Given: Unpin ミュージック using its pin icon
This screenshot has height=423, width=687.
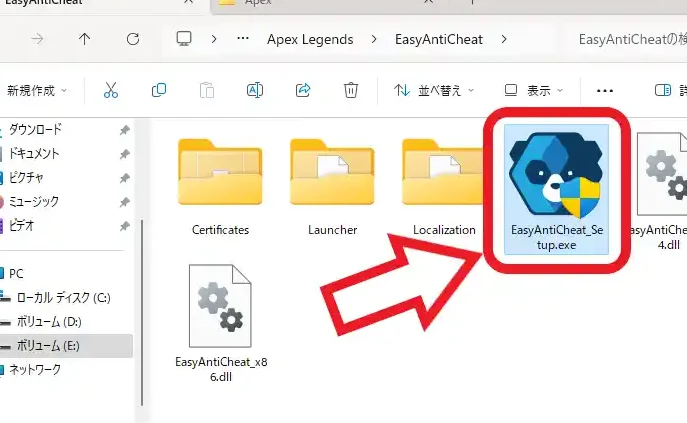Looking at the screenshot, I should (125, 202).
